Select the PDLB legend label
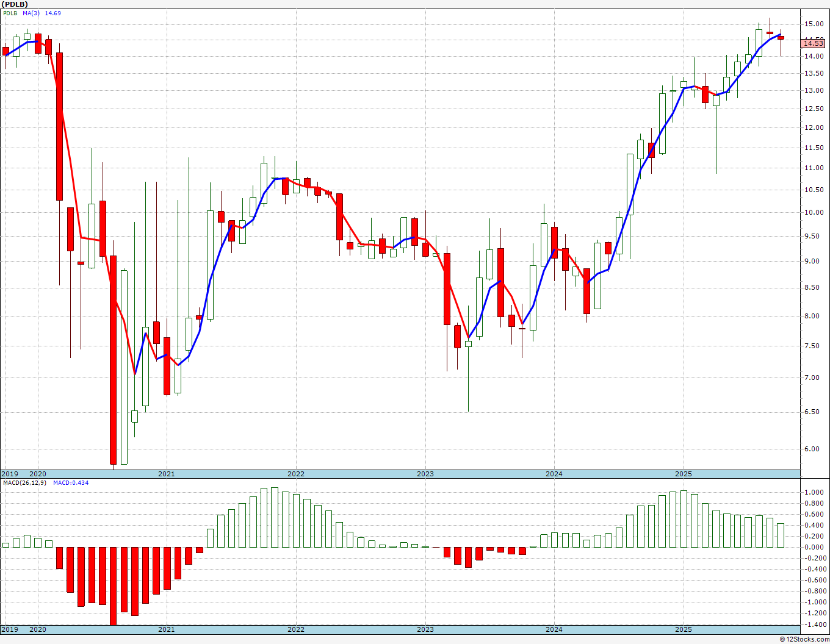 (10, 13)
